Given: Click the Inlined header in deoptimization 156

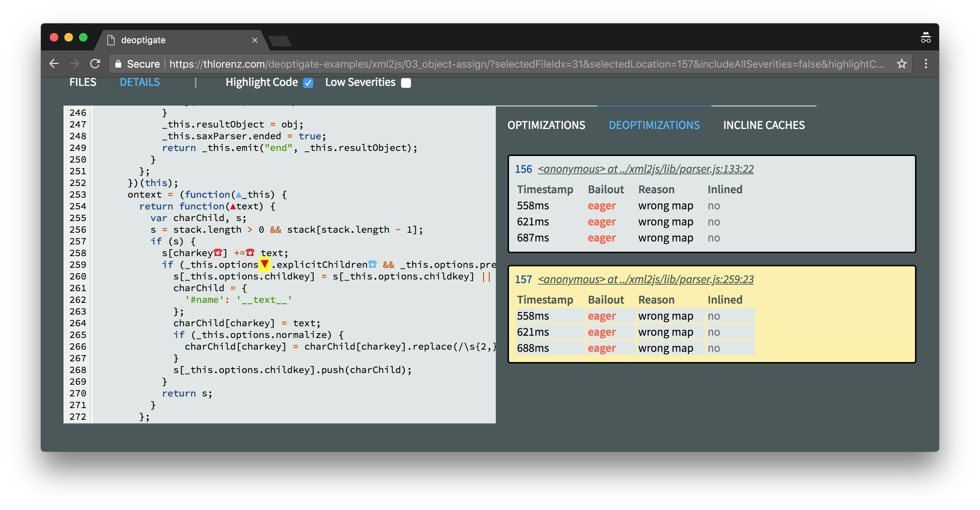Looking at the screenshot, I should [725, 189].
